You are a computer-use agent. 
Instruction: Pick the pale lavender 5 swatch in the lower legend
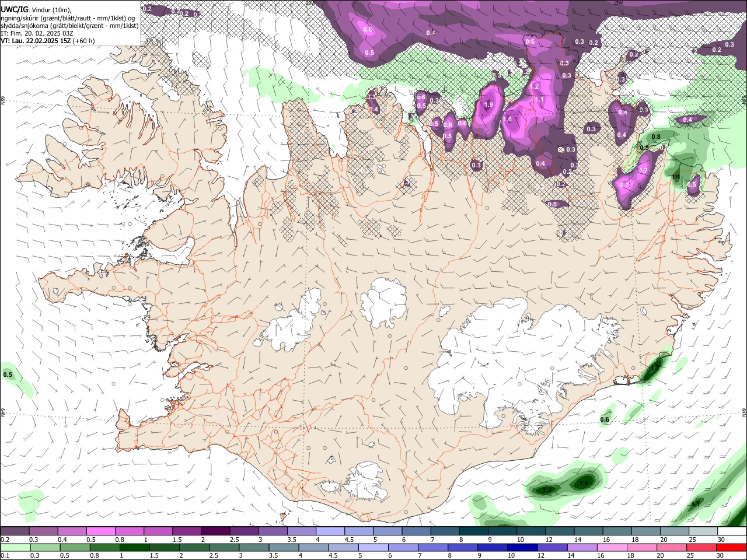point(373,547)
